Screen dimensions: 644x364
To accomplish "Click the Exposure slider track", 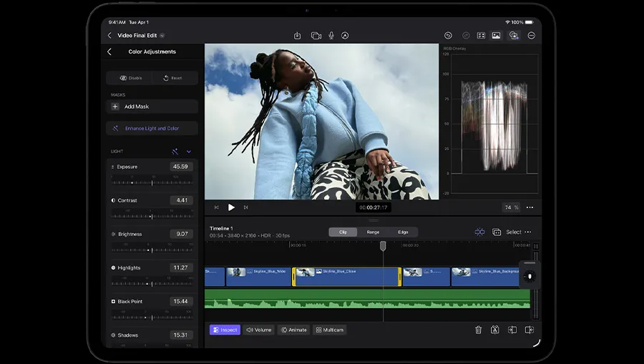I will (x=152, y=182).
